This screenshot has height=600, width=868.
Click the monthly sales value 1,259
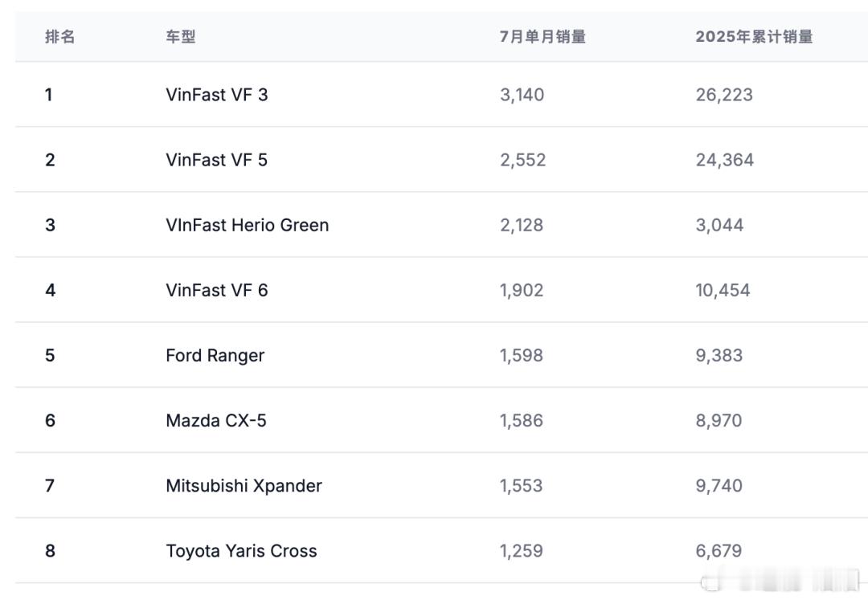522,550
